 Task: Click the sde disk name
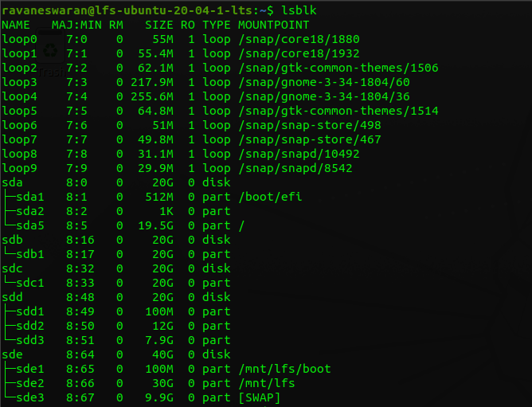click(12, 354)
